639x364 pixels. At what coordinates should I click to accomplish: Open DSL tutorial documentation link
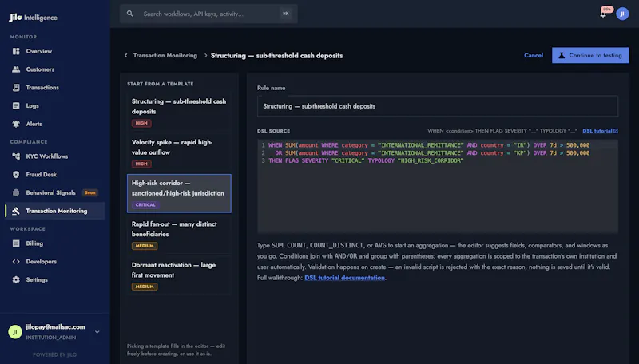(344, 278)
